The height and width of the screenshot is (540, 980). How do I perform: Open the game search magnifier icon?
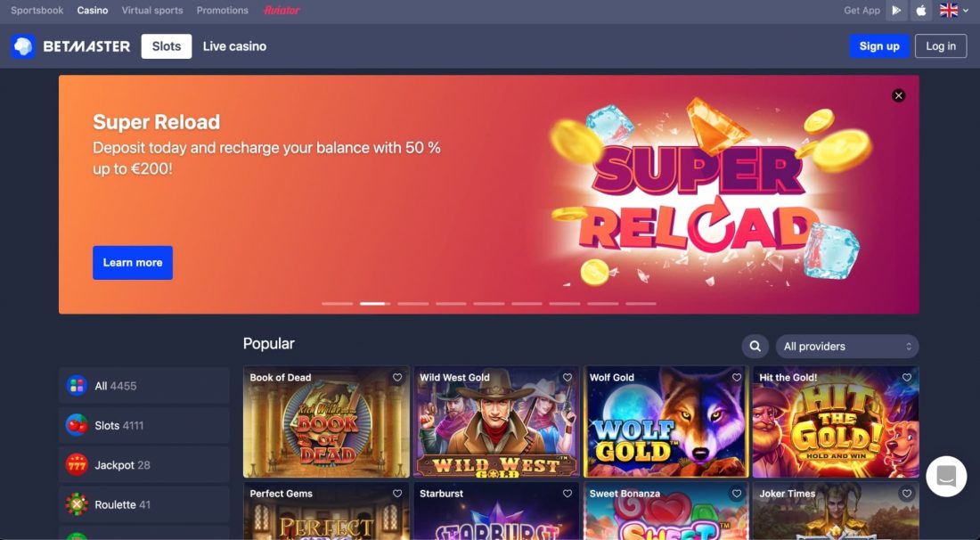coord(755,347)
